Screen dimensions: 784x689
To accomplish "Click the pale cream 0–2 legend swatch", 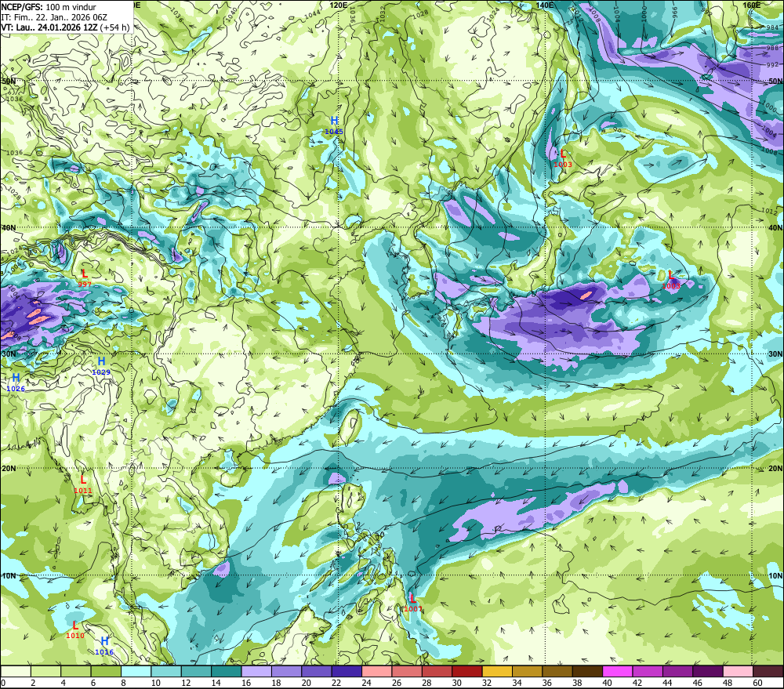I will tap(16, 671).
